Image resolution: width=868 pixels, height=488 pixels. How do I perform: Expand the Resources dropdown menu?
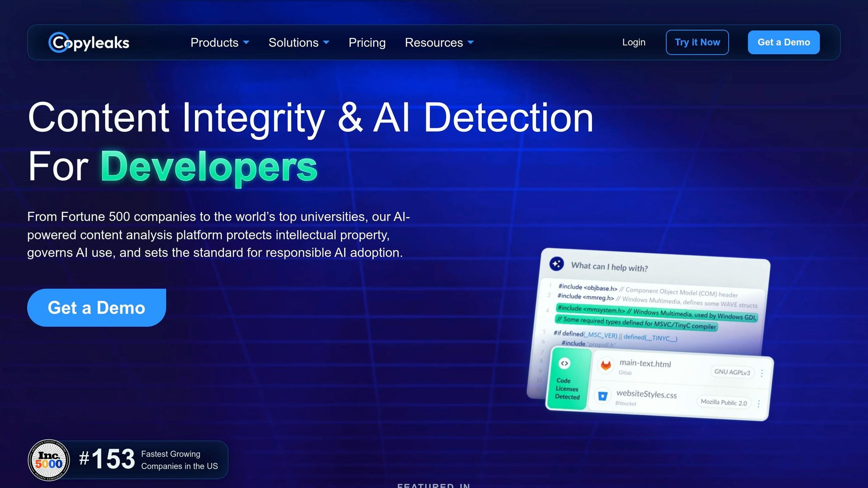(x=439, y=42)
